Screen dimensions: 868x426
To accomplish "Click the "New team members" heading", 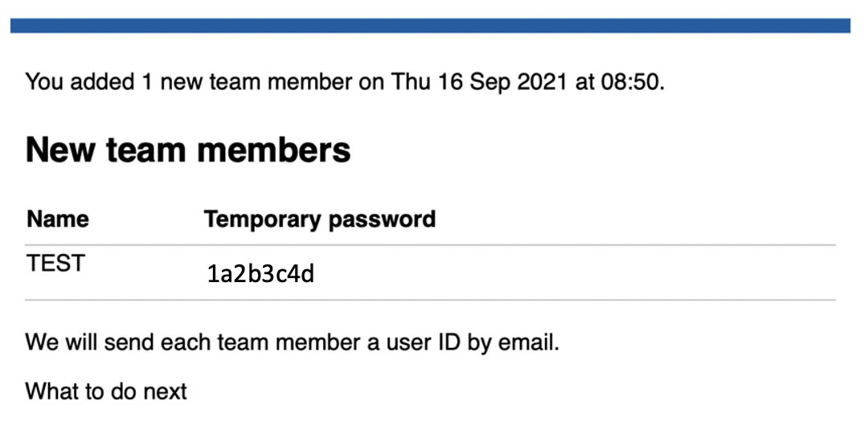I will tap(188, 150).
